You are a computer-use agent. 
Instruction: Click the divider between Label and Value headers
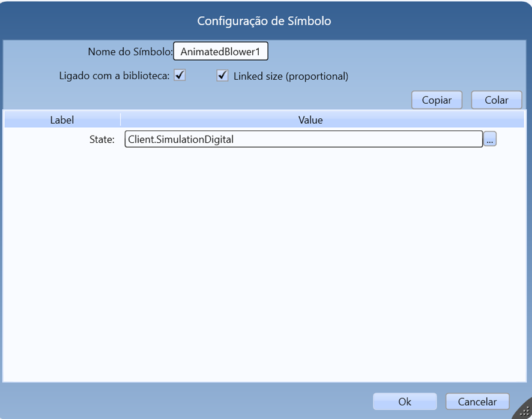[x=120, y=120]
